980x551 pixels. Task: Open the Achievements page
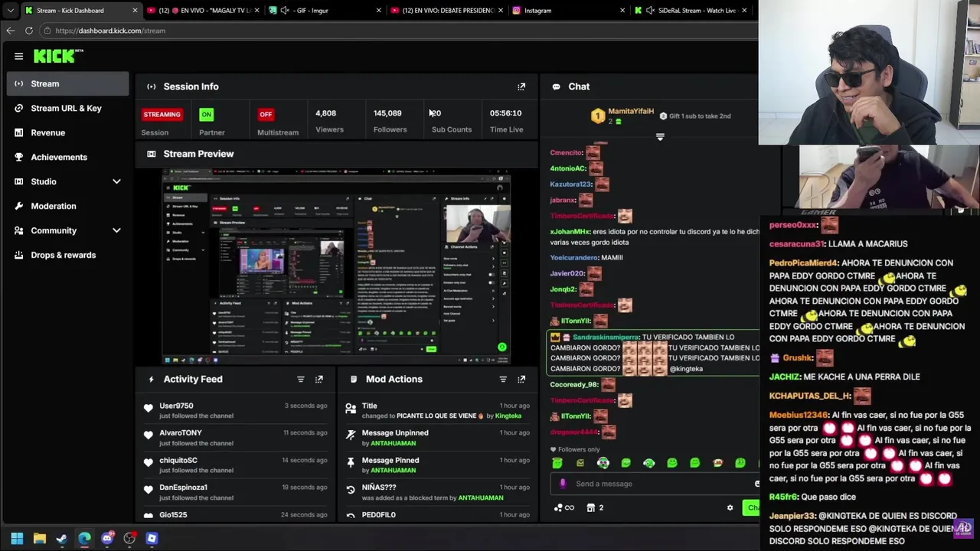[67, 157]
